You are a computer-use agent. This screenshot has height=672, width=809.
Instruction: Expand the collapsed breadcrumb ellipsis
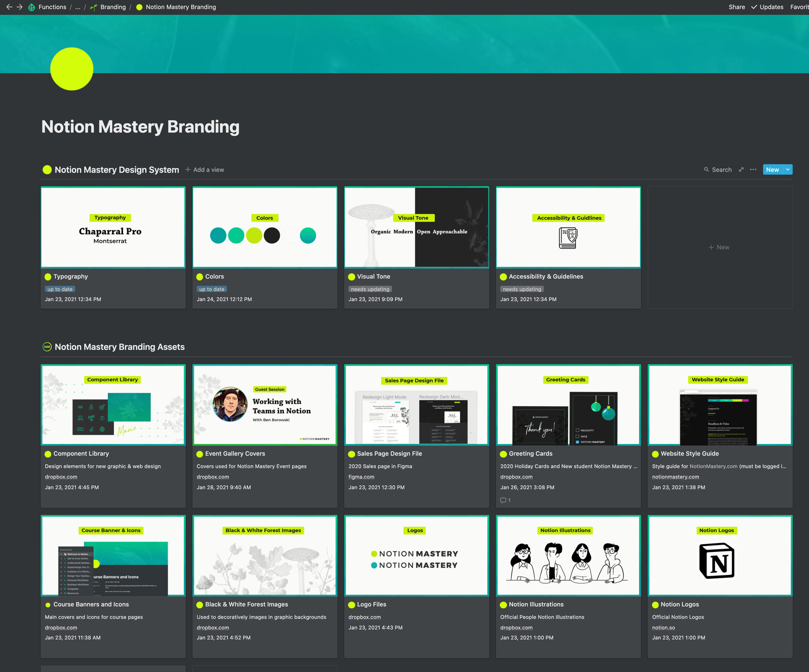[78, 7]
